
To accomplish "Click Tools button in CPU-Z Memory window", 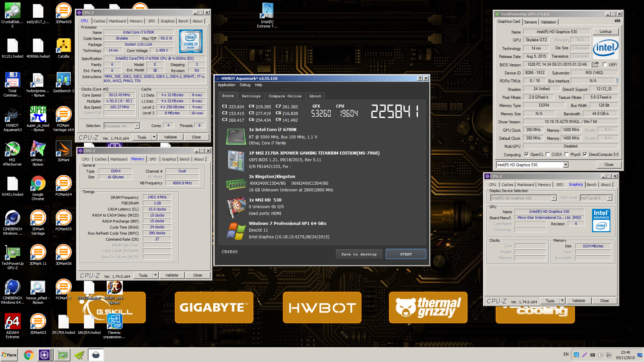I will pyautogui.click(x=143, y=275).
